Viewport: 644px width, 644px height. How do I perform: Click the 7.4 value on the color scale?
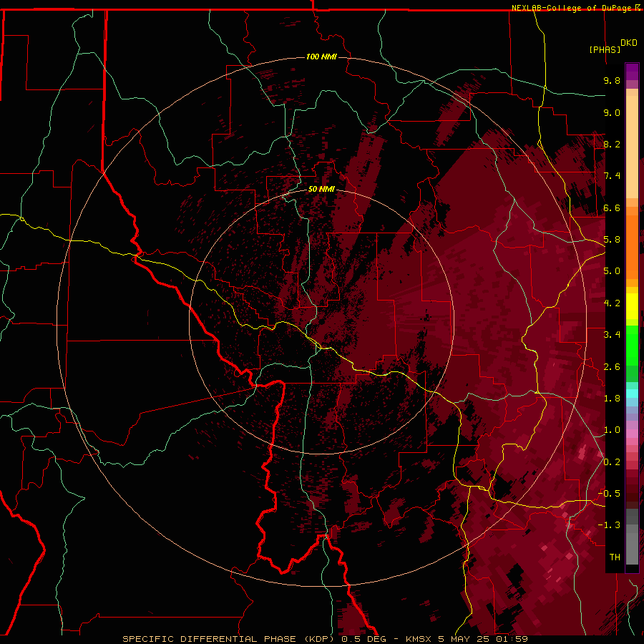612,176
